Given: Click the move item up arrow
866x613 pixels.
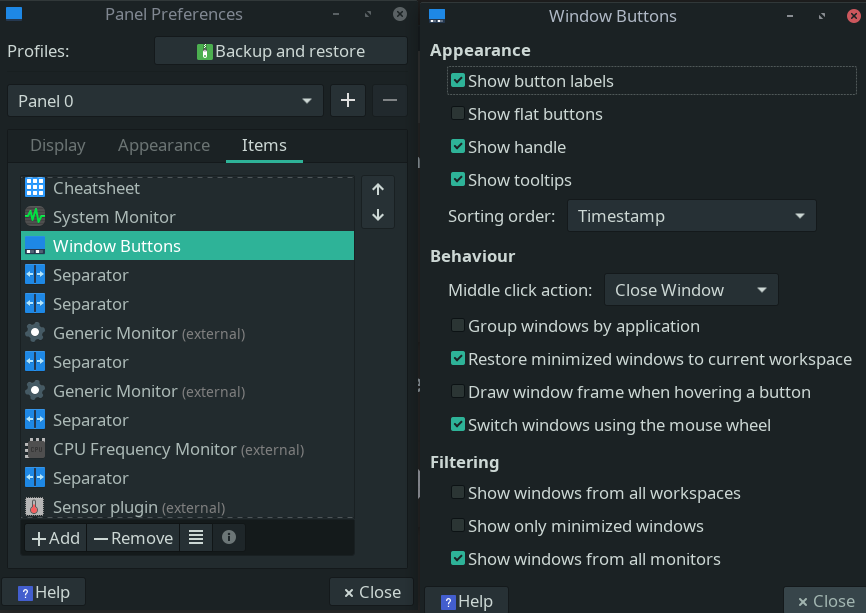Looking at the screenshot, I should (378, 189).
